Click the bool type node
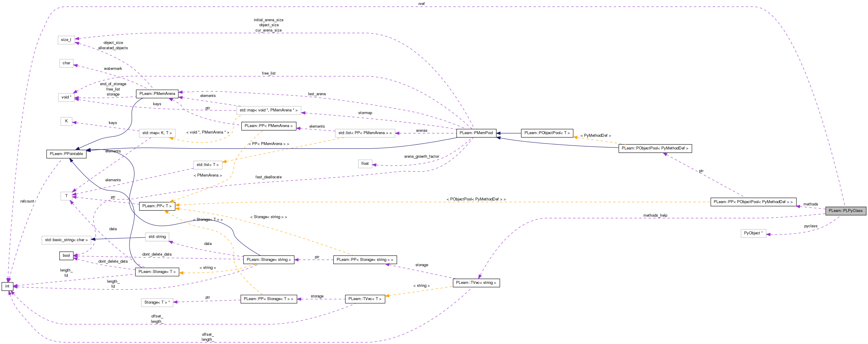 pos(66,255)
